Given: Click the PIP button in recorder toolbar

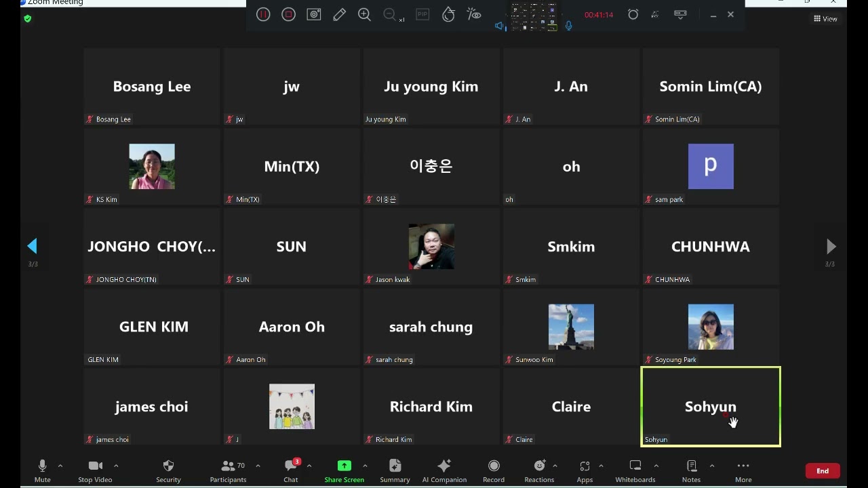Looking at the screenshot, I should 422,14.
